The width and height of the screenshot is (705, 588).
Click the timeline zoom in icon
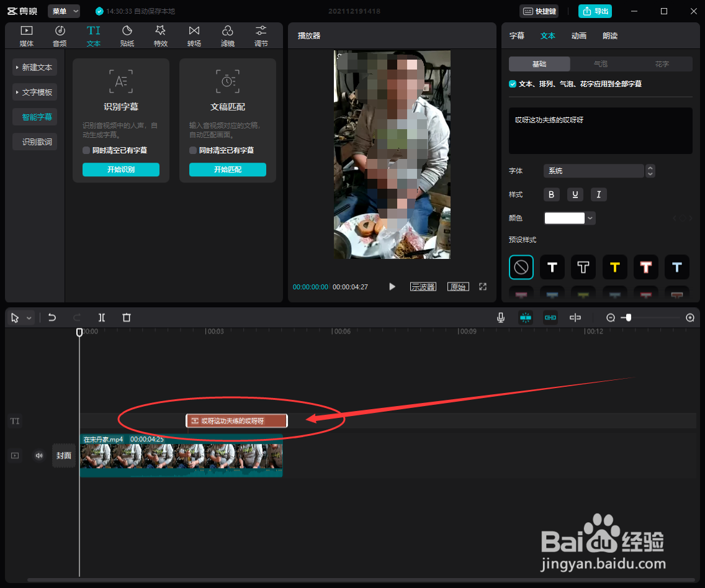[x=690, y=318]
